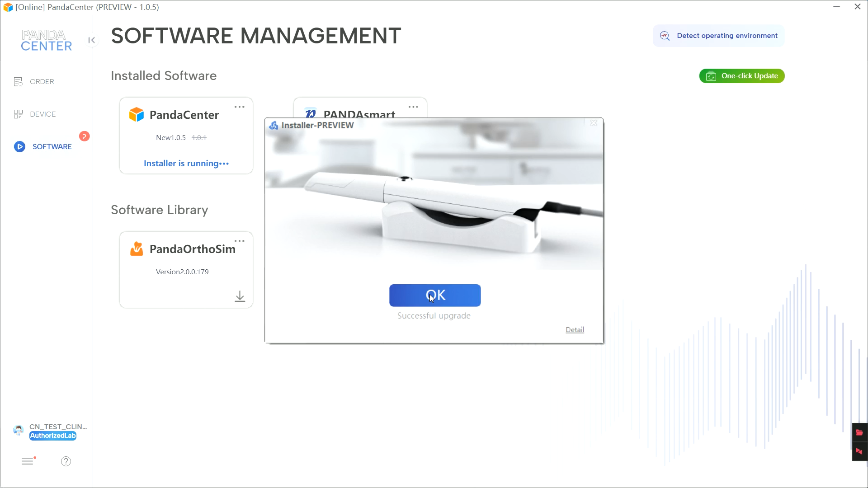Click the Detect operating environment button
Screen dimensions: 868x488
(718, 36)
